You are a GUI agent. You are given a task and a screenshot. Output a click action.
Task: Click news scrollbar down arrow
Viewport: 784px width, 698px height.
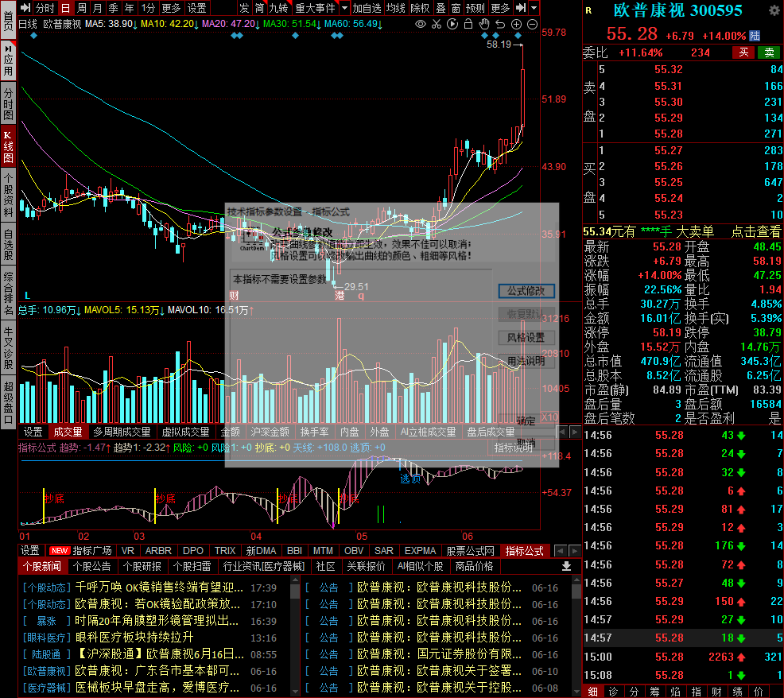coord(295,692)
